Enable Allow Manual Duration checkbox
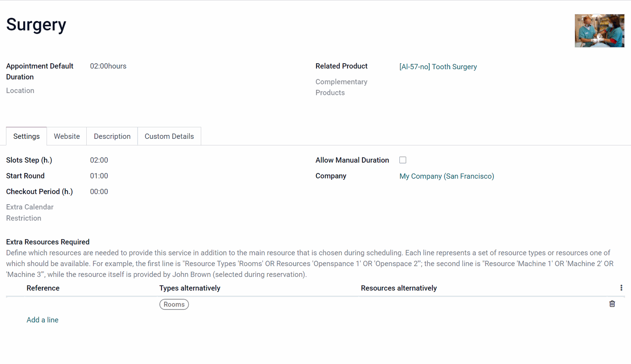Screen dimensions: 631x364 pyautogui.click(x=403, y=160)
